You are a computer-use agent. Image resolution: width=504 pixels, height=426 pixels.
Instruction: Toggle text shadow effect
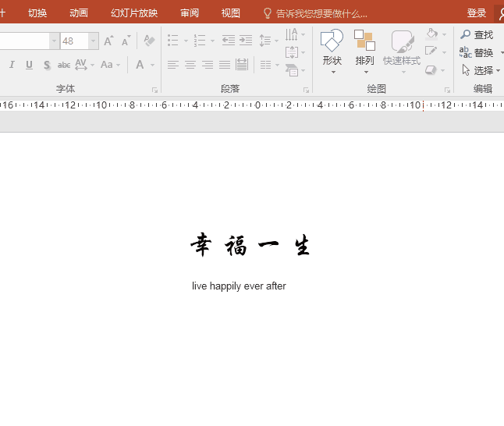pyautogui.click(x=47, y=65)
